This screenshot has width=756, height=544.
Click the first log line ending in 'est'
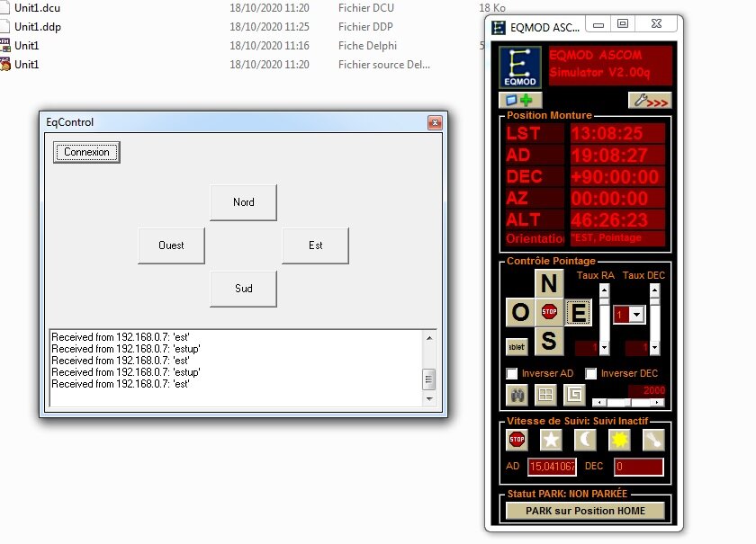click(x=121, y=337)
